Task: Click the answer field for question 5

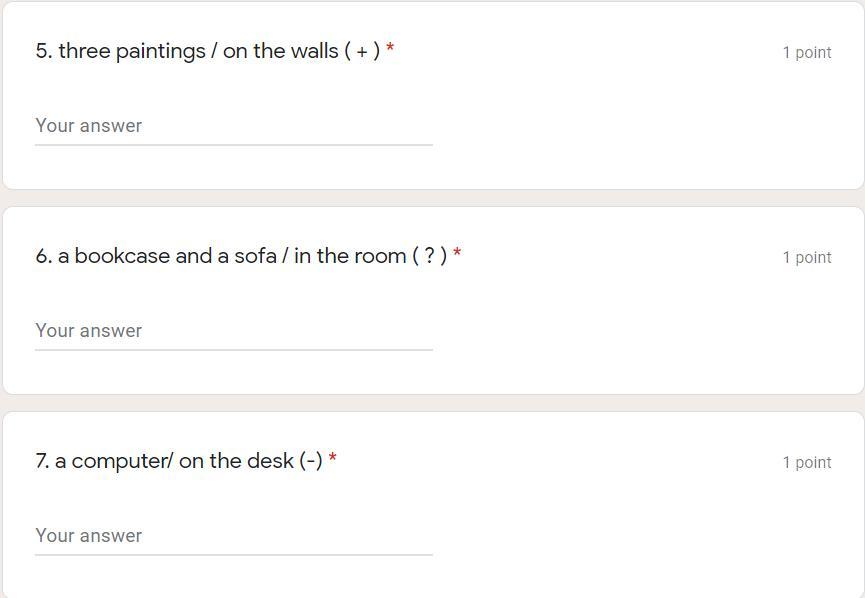Action: coord(233,126)
